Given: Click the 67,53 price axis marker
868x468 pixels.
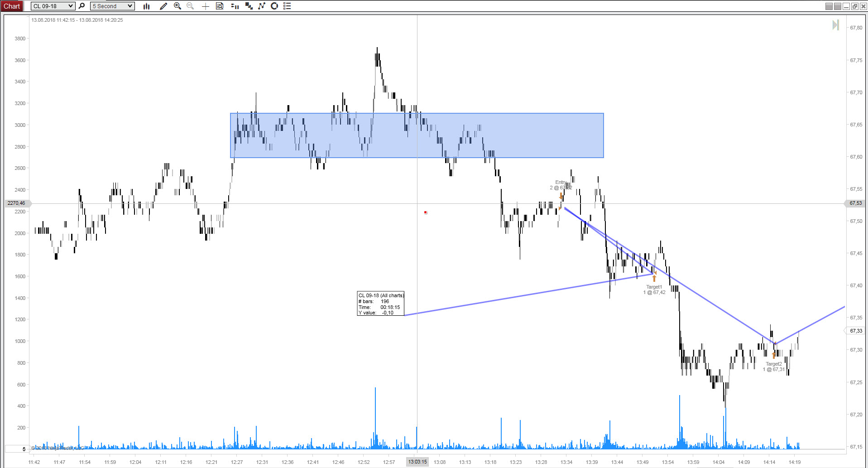Looking at the screenshot, I should [x=855, y=203].
